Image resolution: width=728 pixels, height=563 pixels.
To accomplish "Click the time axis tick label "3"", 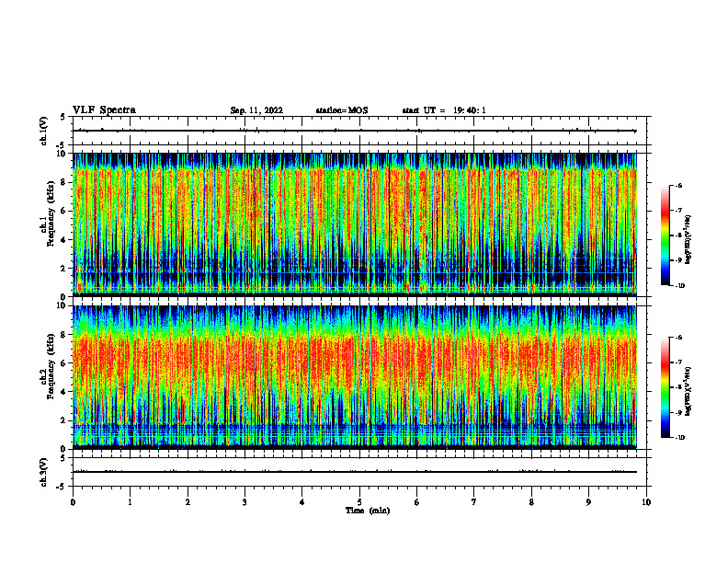I will [245, 502].
